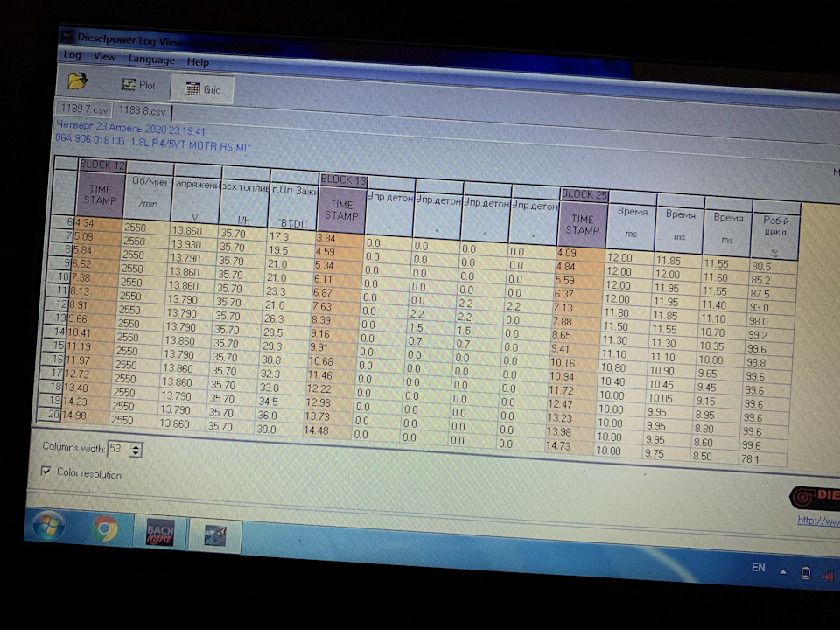Click the EN language indicator
The height and width of the screenshot is (630, 840).
click(x=758, y=567)
